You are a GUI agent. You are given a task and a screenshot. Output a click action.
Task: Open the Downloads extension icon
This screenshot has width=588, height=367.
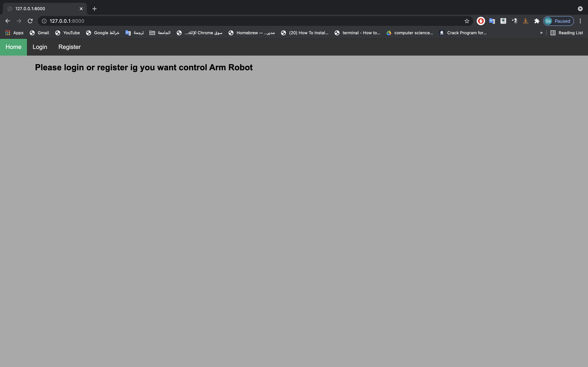click(x=526, y=21)
